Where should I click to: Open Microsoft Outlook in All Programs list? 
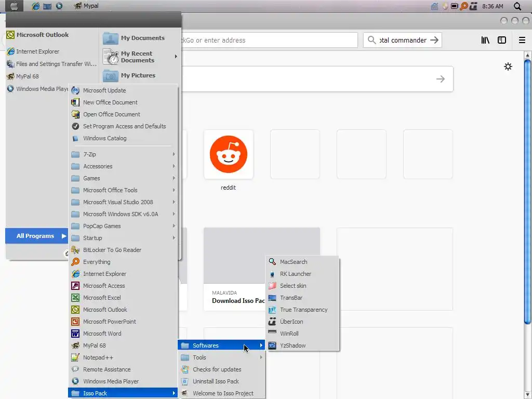(x=123, y=310)
